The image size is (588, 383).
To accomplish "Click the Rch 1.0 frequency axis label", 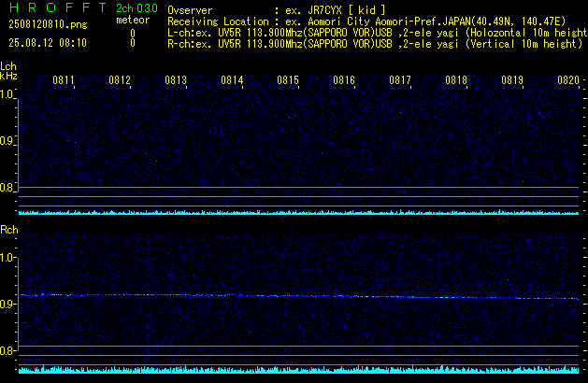I will coord(7,258).
